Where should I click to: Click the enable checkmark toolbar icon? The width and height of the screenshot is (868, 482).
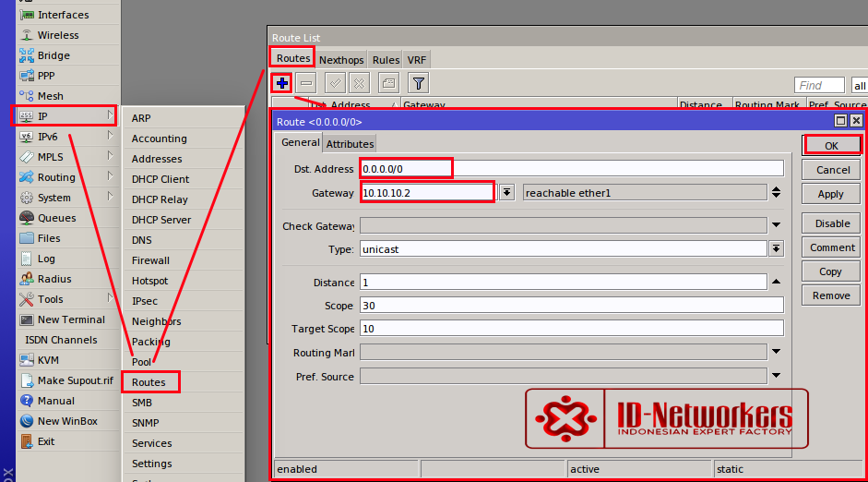coord(335,83)
